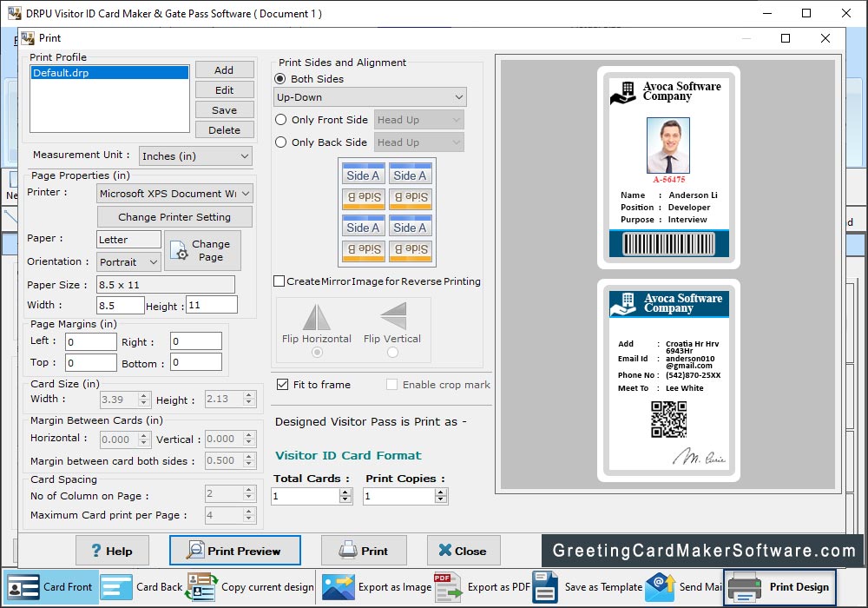Open Send Mail option

[x=683, y=587]
